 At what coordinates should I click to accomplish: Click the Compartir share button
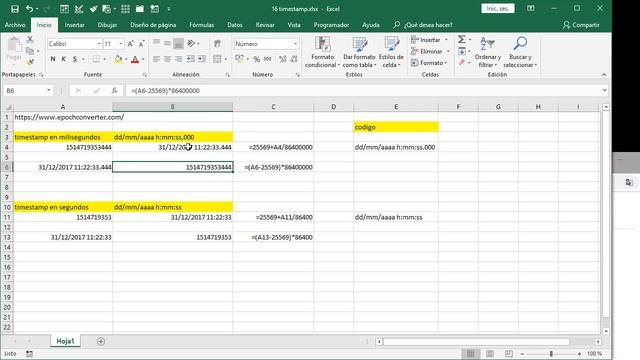(x=581, y=25)
